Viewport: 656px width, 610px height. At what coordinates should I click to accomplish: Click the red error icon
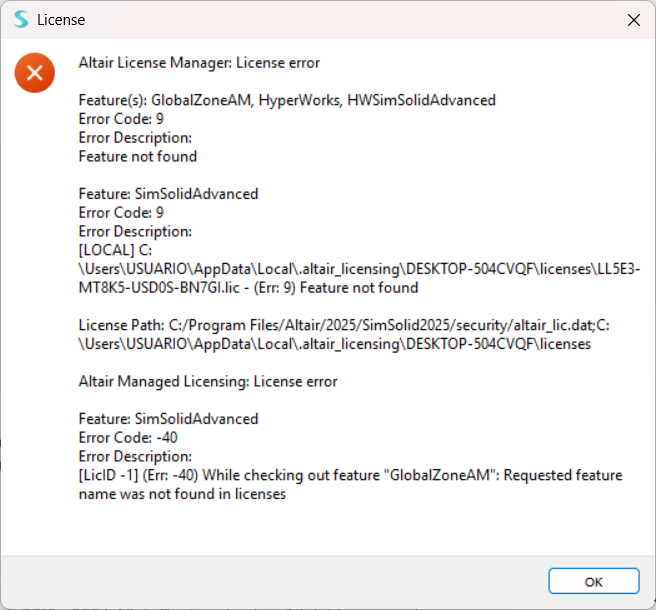point(35,73)
